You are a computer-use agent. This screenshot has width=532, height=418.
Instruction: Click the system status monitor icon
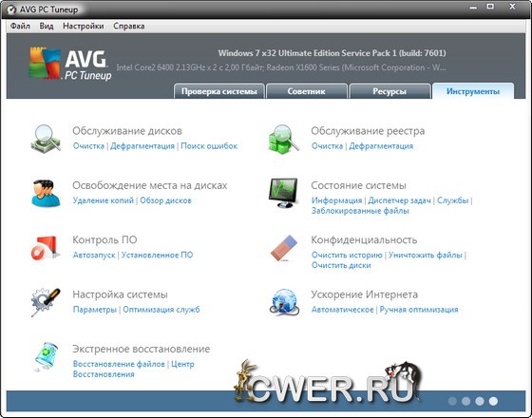click(284, 193)
